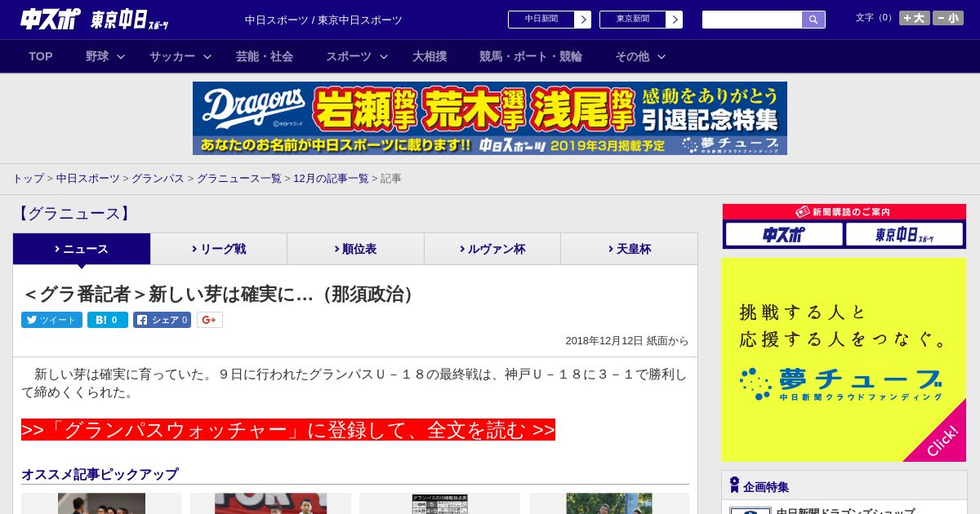Share on Facebook with シェア button
980x514 pixels.
(162, 320)
